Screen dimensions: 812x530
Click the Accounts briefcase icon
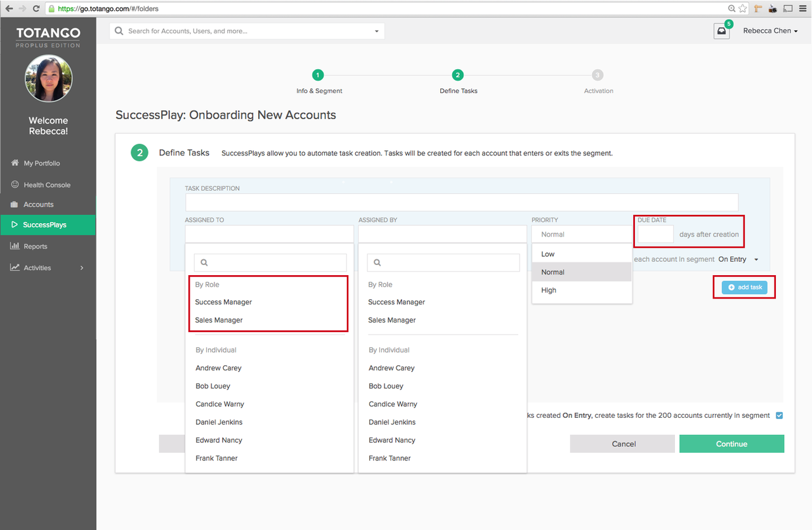click(15, 204)
